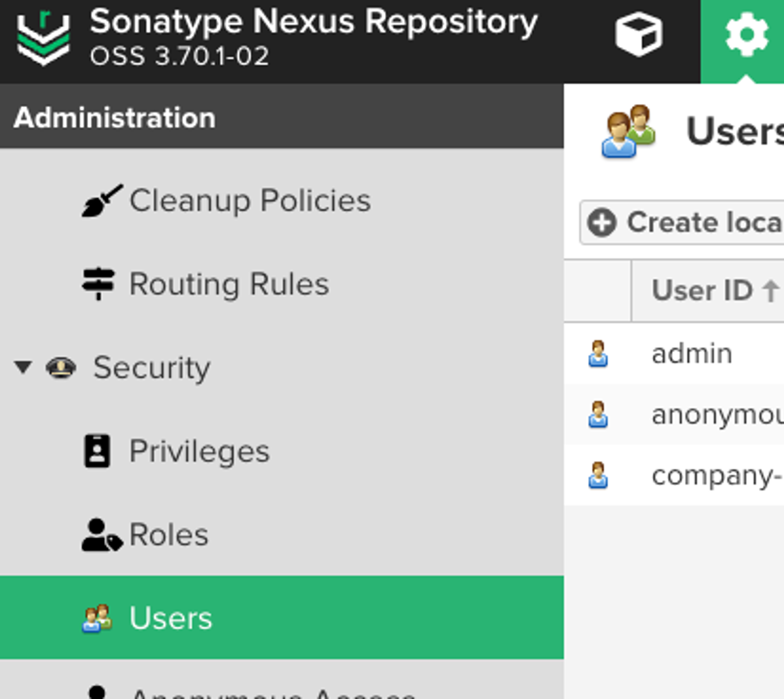The height and width of the screenshot is (699, 784).
Task: Open Roles in the sidebar
Action: point(169,535)
